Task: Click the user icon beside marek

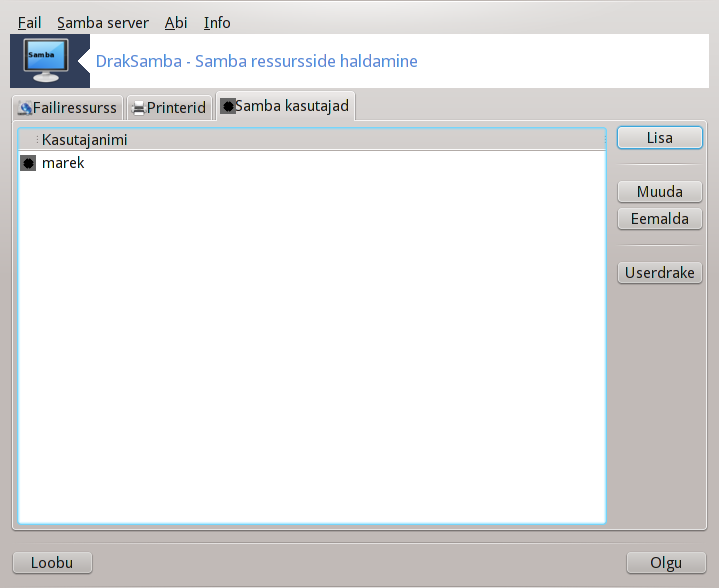Action: tap(28, 163)
